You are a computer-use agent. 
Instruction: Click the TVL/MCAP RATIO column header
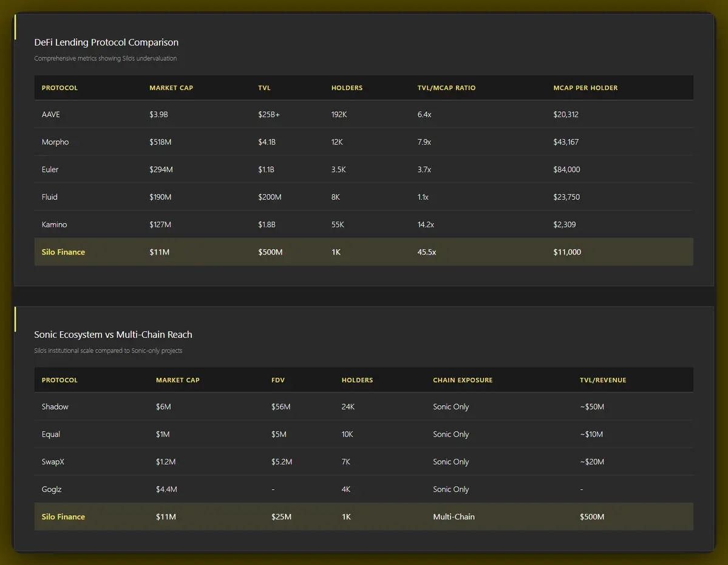446,88
